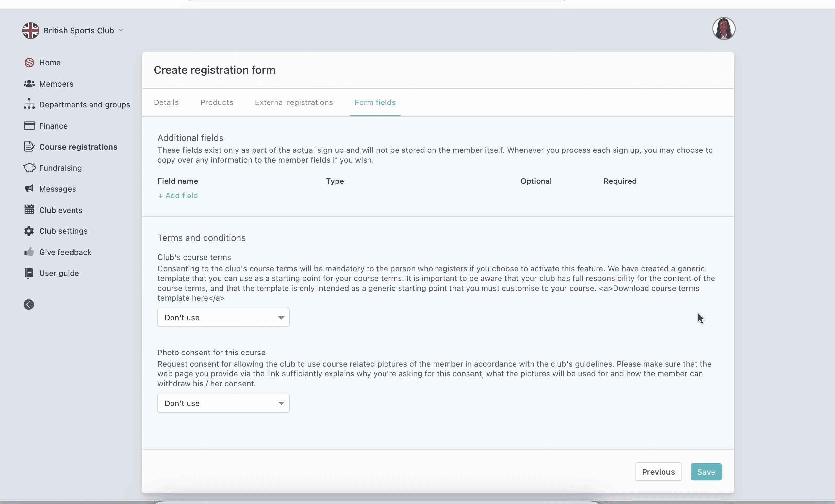
Task: Open the Photo consent dropdown
Action: 223,403
